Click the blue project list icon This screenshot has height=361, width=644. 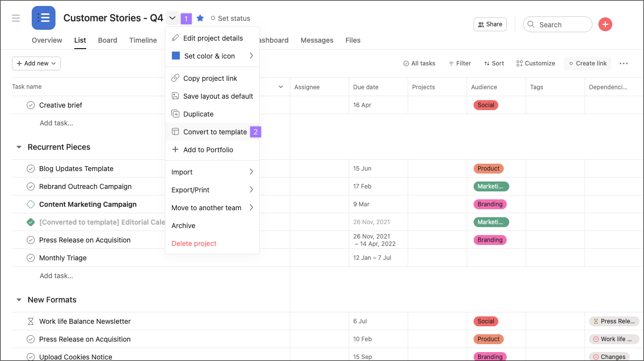coord(44,18)
